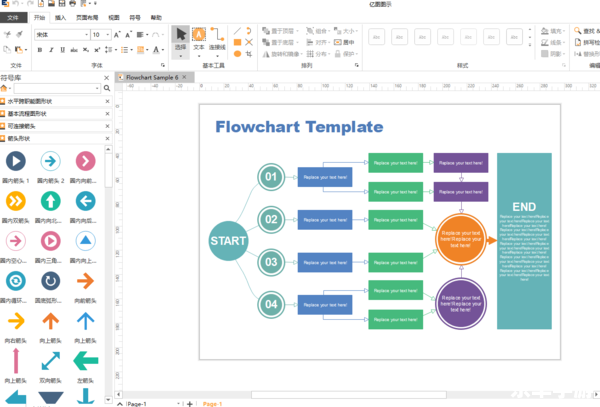Screen dimensions: 600x407
Task: Open the 置于顶层 bring to front dropdown
Action: pos(280,31)
